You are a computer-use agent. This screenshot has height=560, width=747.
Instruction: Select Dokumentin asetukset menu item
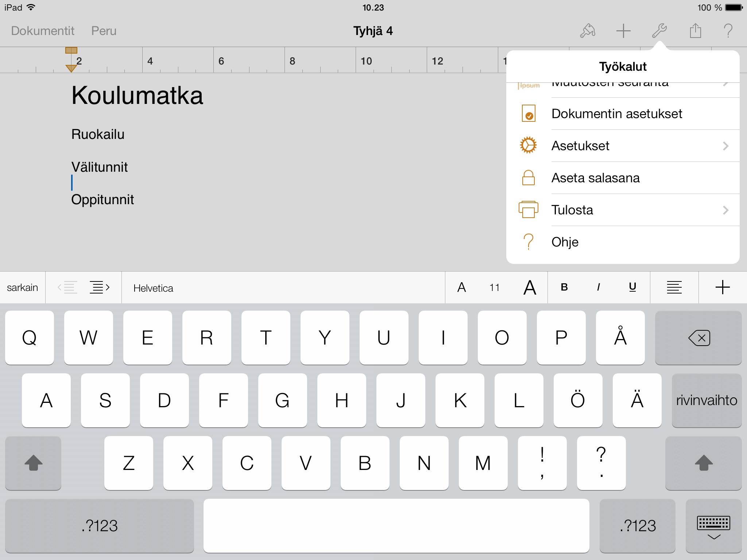tap(616, 114)
